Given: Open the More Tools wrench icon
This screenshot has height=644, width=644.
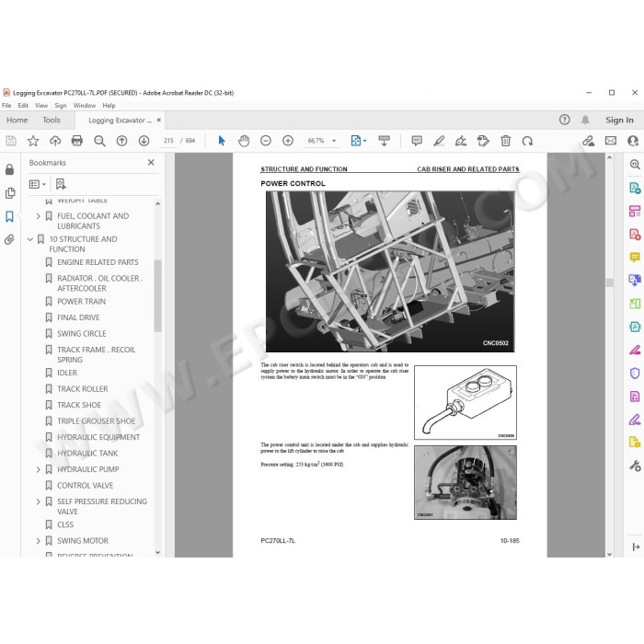Looking at the screenshot, I should pyautogui.click(x=635, y=466).
